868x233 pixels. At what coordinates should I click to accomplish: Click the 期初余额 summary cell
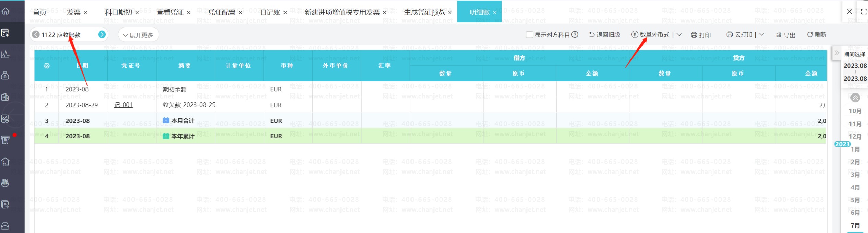186,89
